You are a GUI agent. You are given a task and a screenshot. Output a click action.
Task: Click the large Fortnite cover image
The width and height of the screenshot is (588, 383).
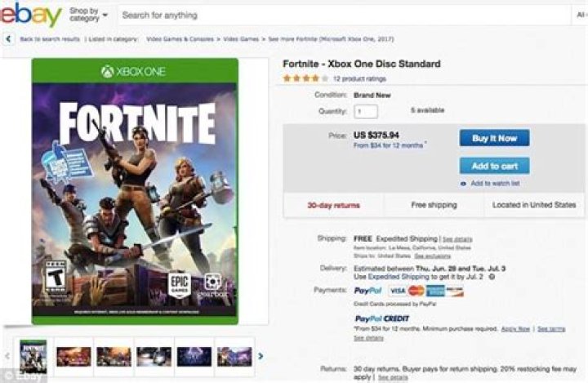click(x=135, y=191)
